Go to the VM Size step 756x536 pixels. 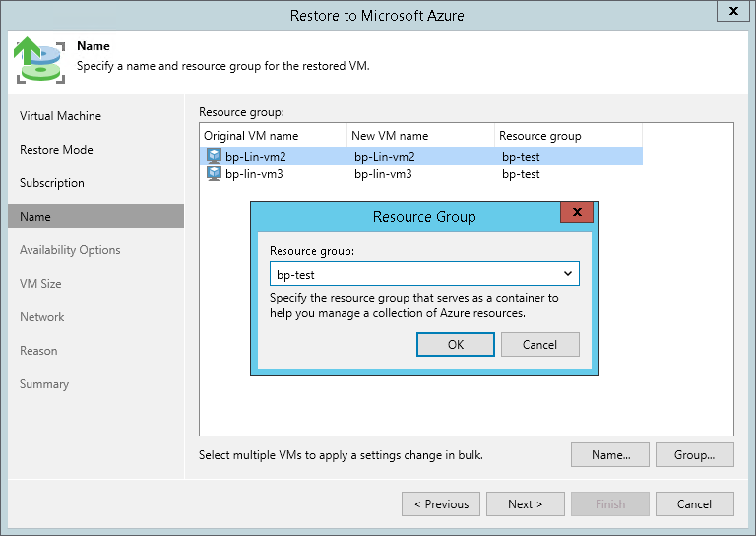[40, 284]
